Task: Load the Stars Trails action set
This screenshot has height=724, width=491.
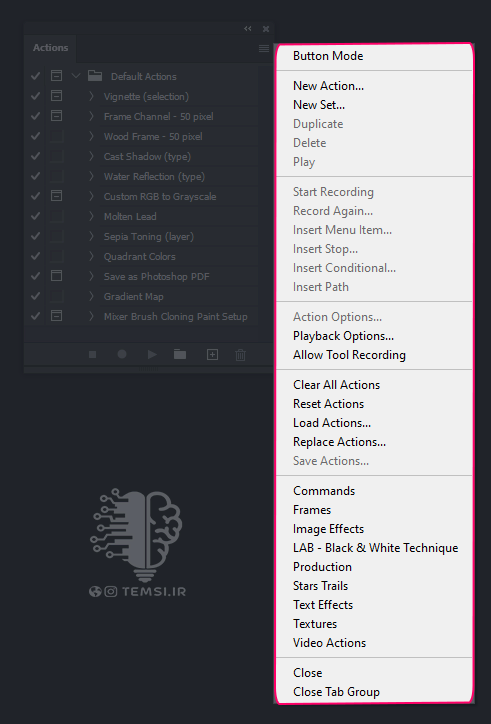Action: tap(320, 585)
